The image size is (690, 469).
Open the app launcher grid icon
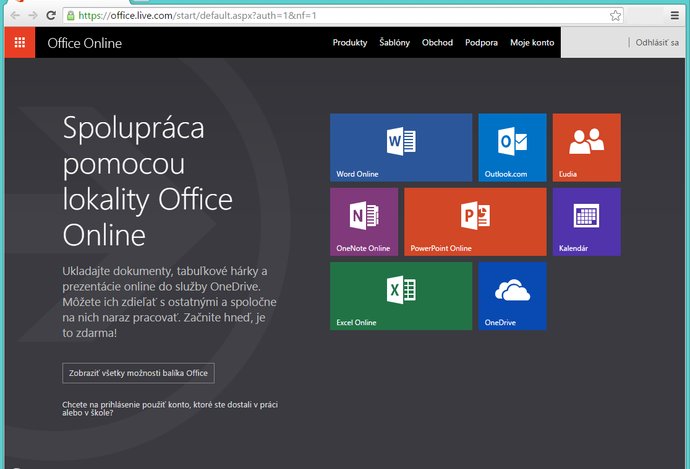(20, 43)
